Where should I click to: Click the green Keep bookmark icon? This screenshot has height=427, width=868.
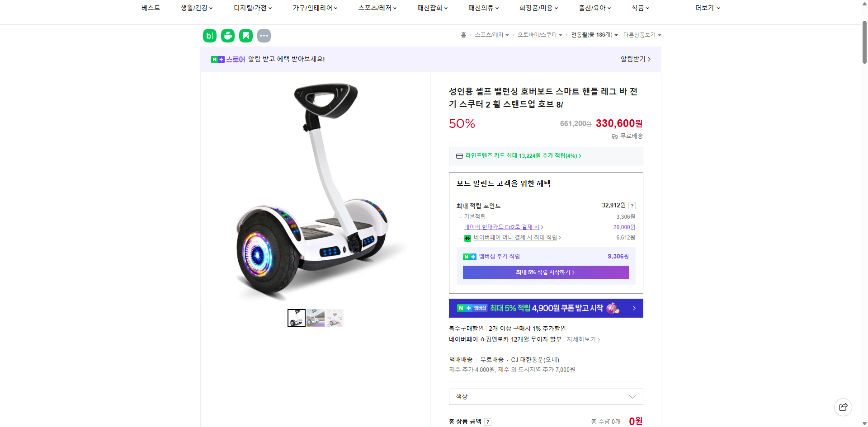[245, 35]
